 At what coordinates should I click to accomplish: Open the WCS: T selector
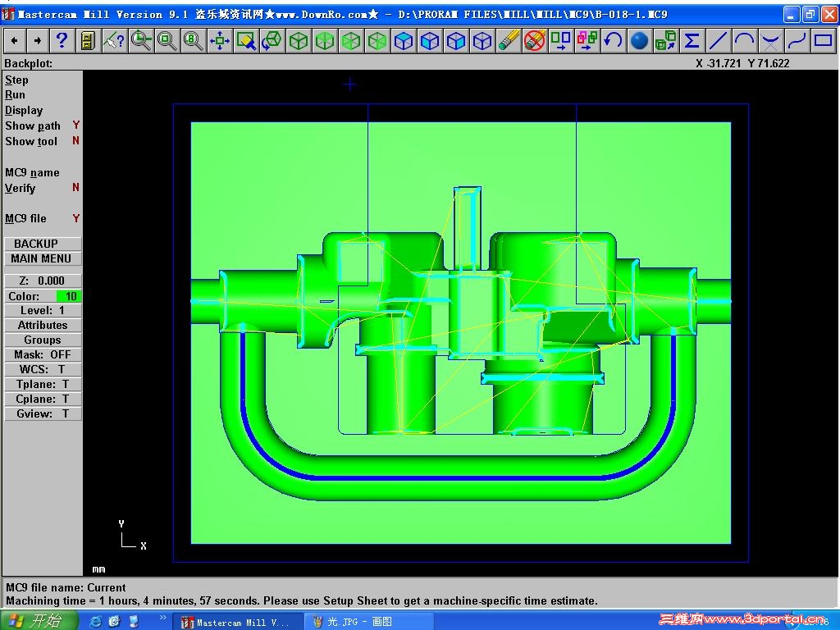pos(43,370)
